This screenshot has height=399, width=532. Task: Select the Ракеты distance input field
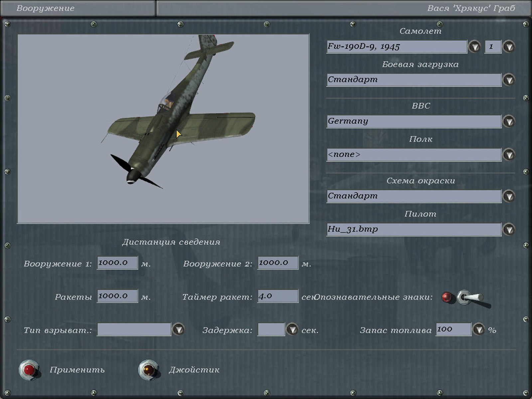pos(117,296)
